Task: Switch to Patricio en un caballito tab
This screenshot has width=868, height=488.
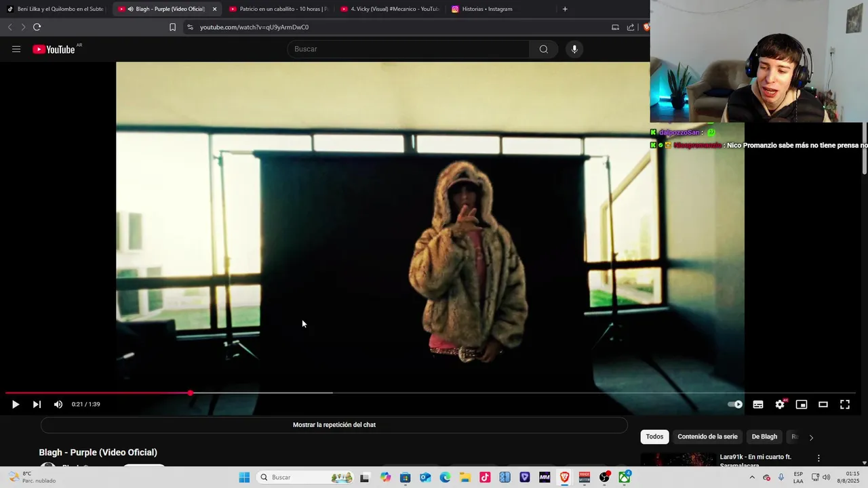Action: pos(278,9)
